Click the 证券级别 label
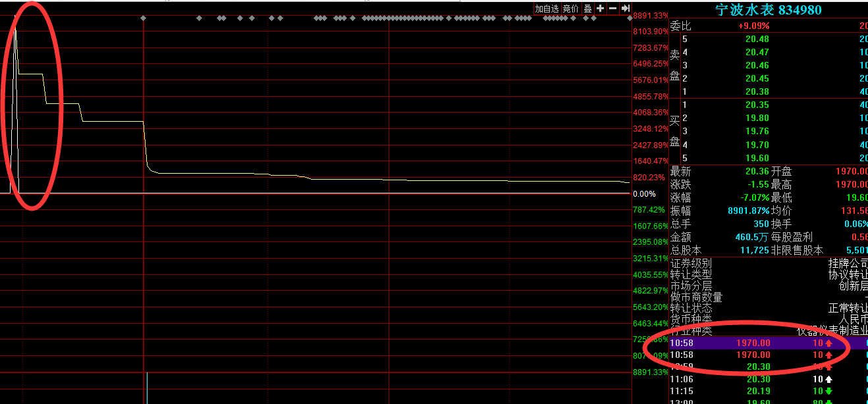This screenshot has height=404, width=868. pyautogui.click(x=691, y=263)
